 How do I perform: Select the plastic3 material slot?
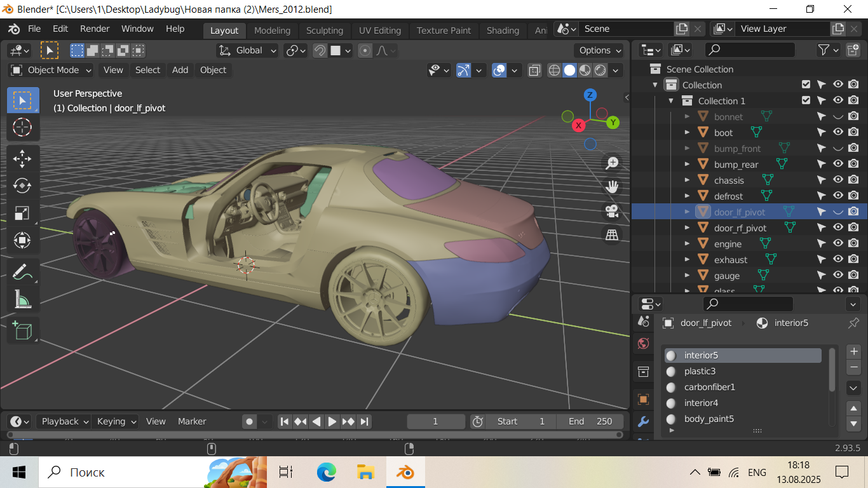click(700, 371)
